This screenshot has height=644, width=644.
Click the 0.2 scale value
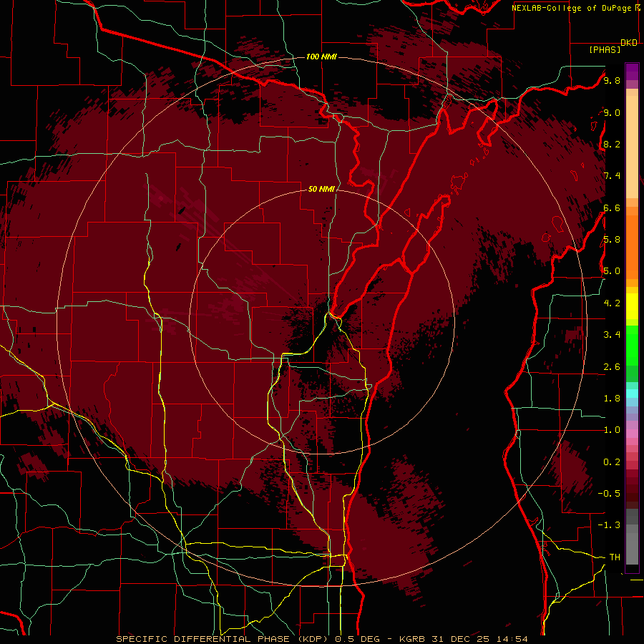click(x=612, y=462)
